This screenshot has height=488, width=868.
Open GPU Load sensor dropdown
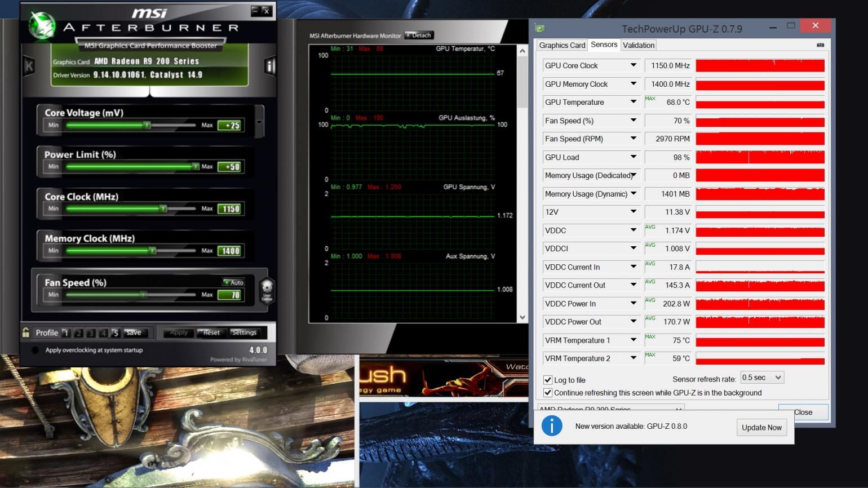pos(634,157)
